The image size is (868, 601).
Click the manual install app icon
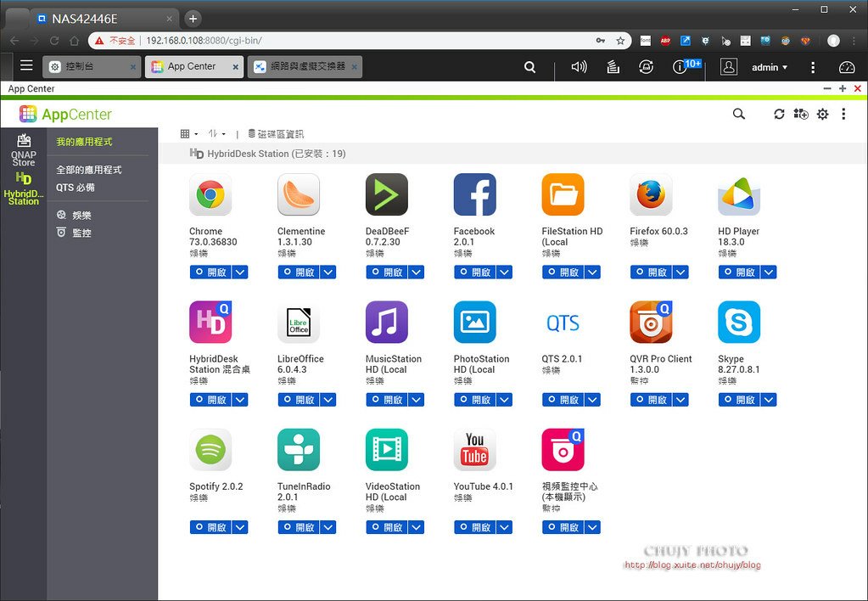click(800, 114)
